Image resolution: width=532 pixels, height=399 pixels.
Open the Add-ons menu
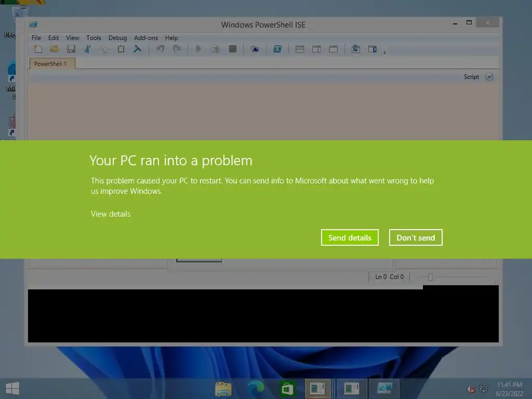pyautogui.click(x=146, y=37)
